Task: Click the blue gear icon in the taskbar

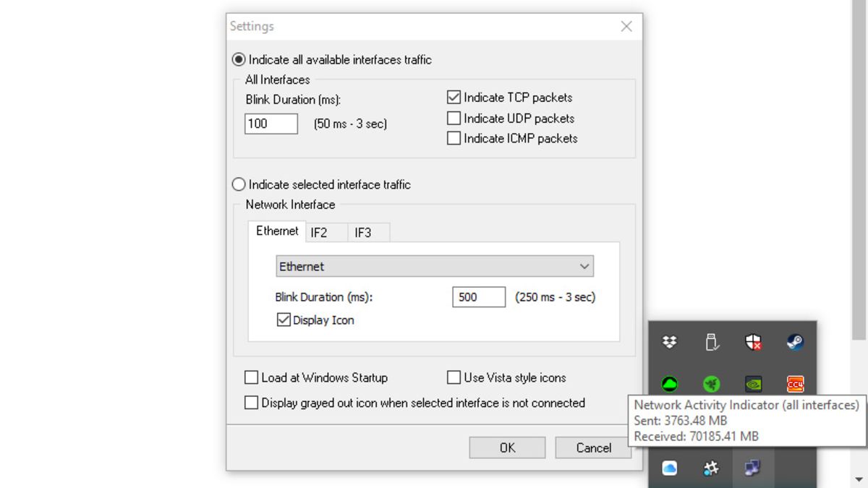Action: (711, 468)
